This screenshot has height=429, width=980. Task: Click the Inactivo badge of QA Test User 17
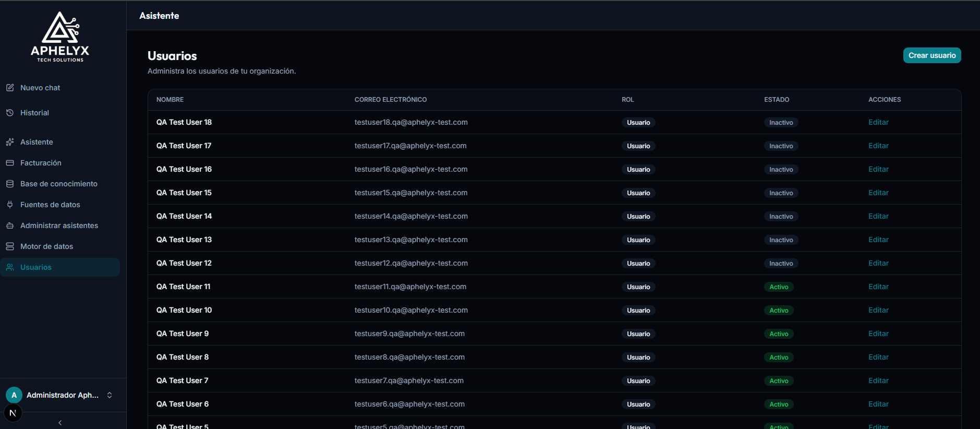pos(781,146)
